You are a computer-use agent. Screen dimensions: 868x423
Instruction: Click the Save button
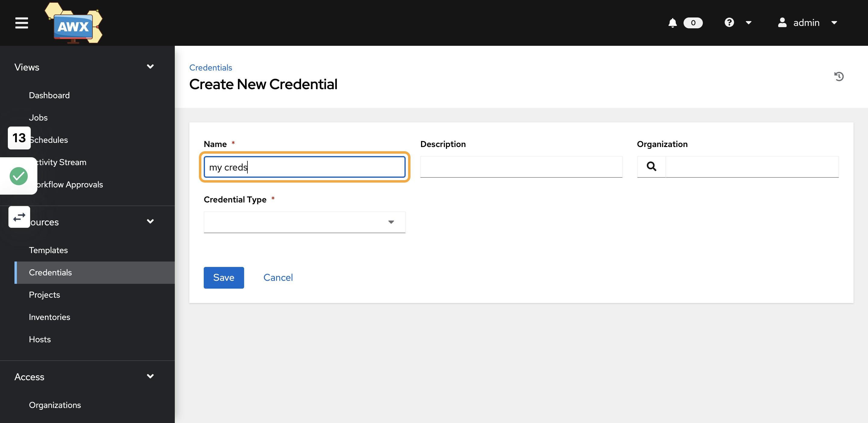click(224, 277)
